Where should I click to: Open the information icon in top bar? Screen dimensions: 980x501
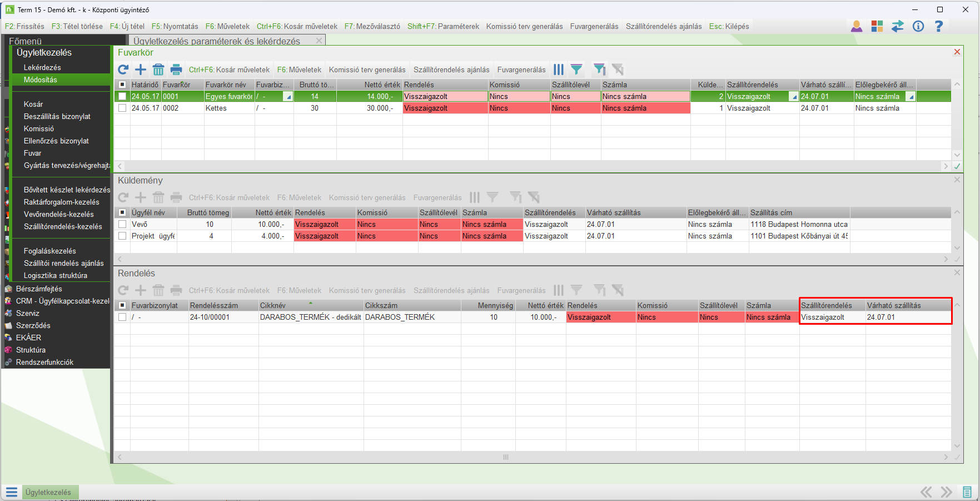coord(918,26)
